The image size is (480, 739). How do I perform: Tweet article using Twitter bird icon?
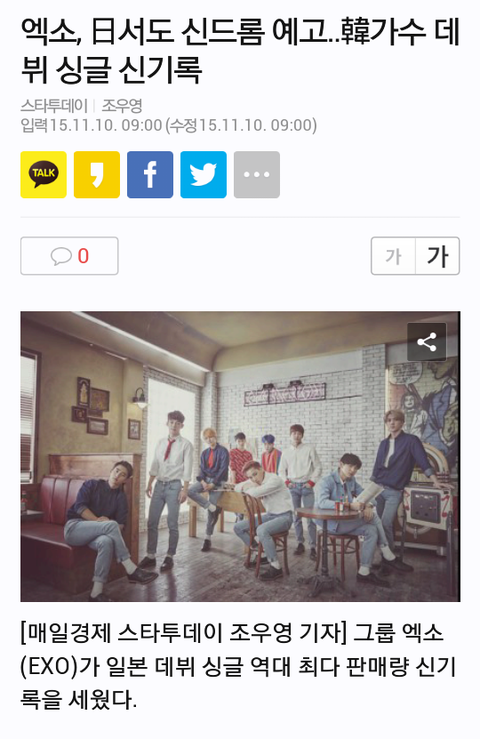coord(203,174)
